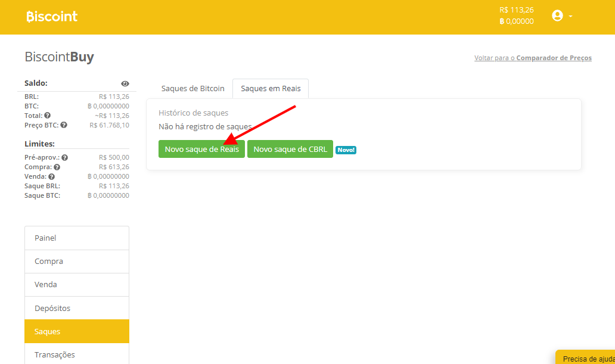Follow Voltar para o Comparador de Preços link
The height and width of the screenshot is (364, 615).
(533, 58)
